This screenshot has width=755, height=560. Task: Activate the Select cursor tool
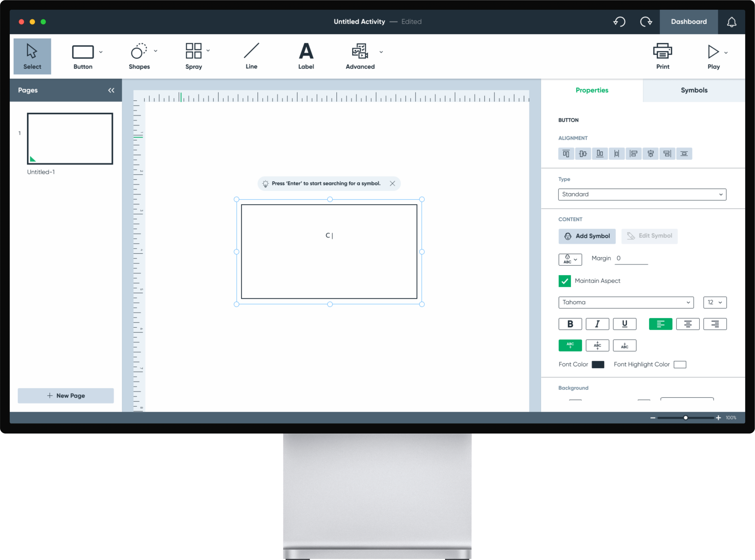(32, 56)
